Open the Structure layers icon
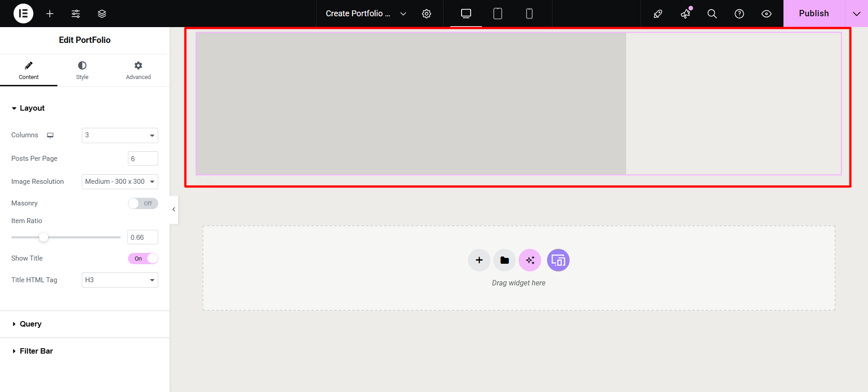The height and width of the screenshot is (392, 868). (x=102, y=14)
